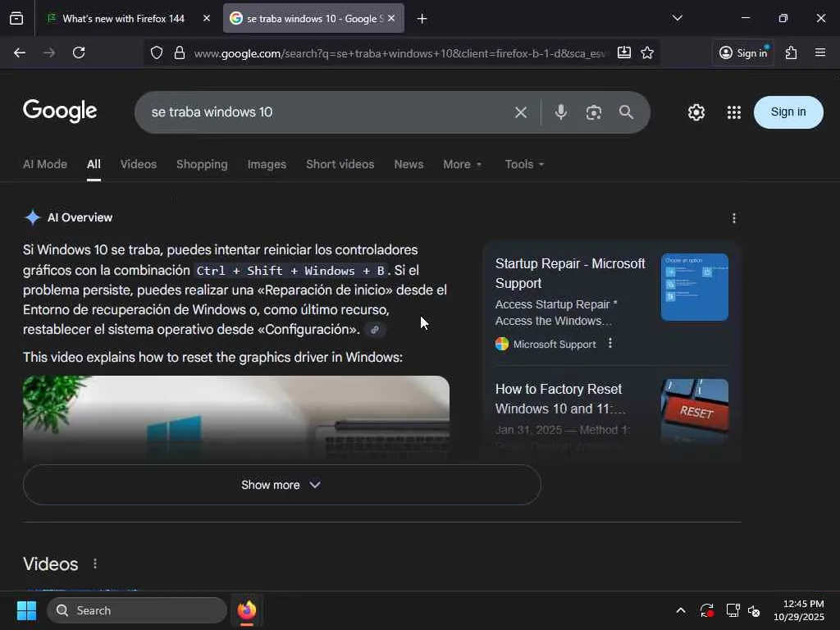Open Firefox extensions menu

pyautogui.click(x=792, y=52)
